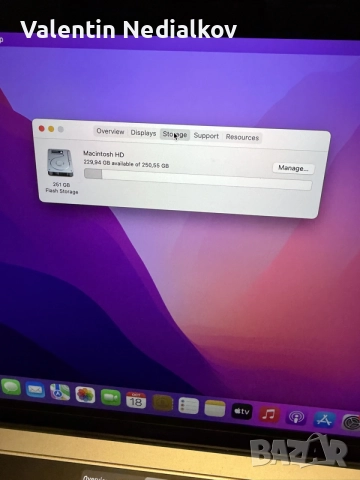Click the '251 GB' label under drive
Screen dimensions: 360x480
pos(61,184)
